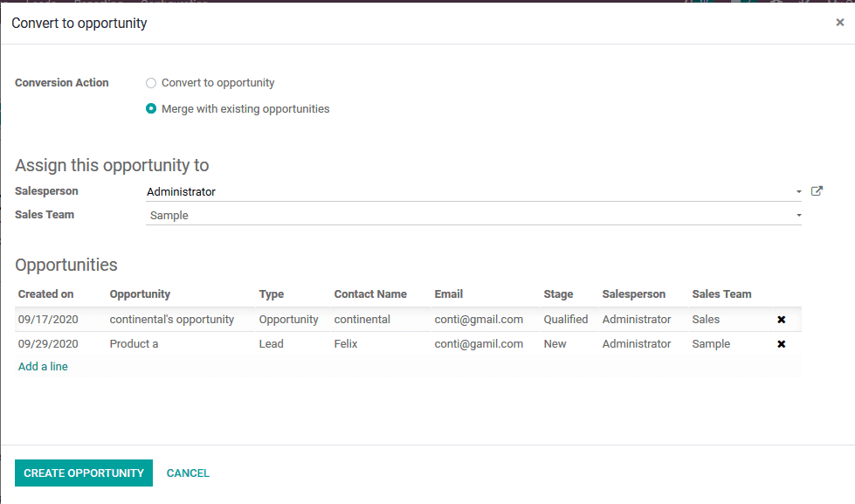Remove continental's opportunity from the merge list
The width and height of the screenshot is (855, 504).
(x=782, y=319)
